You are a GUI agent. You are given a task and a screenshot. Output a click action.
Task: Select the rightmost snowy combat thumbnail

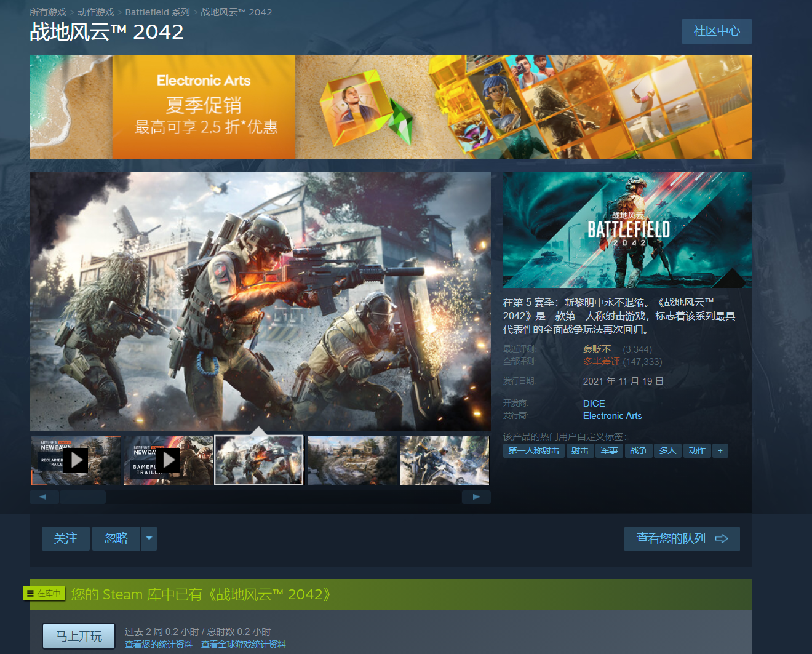(445, 460)
